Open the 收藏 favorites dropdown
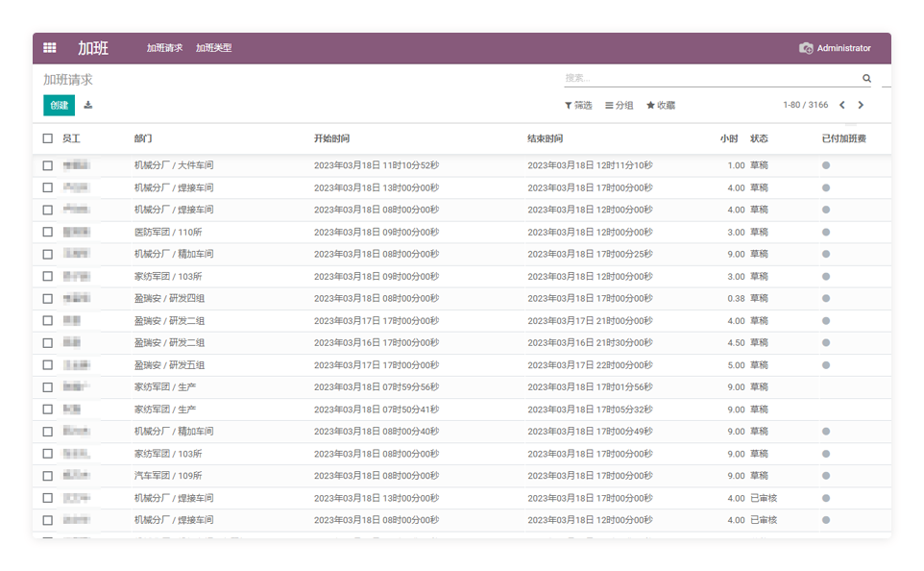924x571 pixels. click(661, 105)
